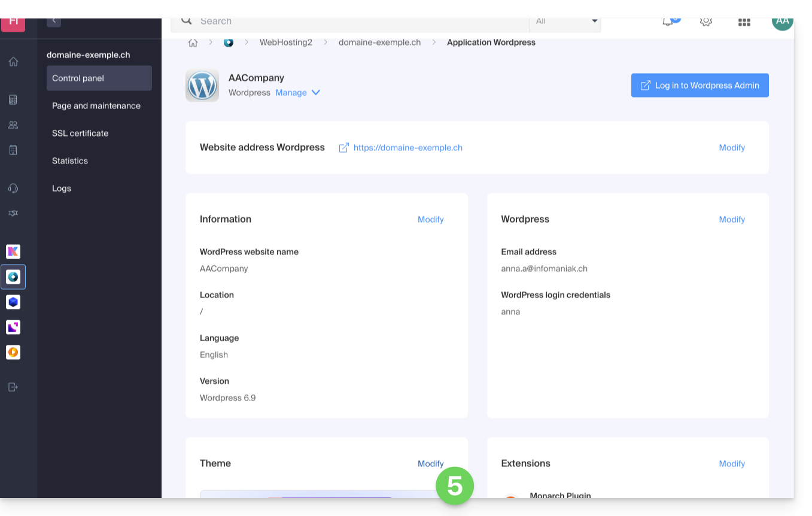Click Log in to Wordpress Admin button

pyautogui.click(x=700, y=86)
